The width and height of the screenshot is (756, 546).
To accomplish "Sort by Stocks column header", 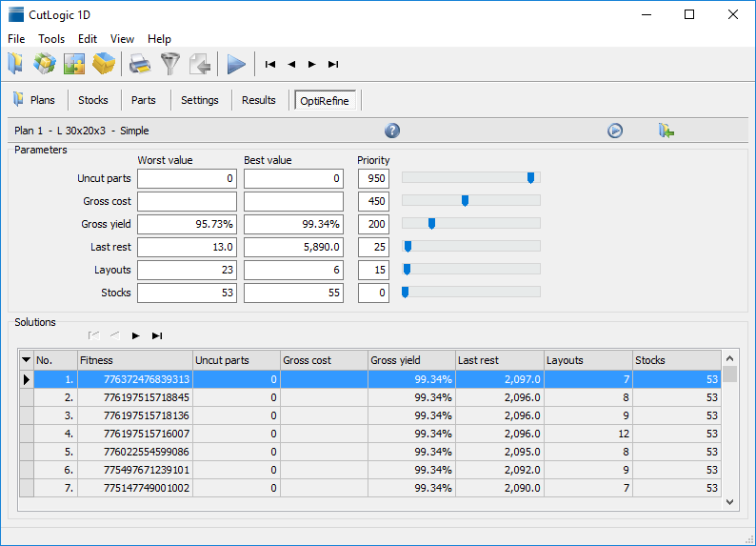I will pos(677,360).
